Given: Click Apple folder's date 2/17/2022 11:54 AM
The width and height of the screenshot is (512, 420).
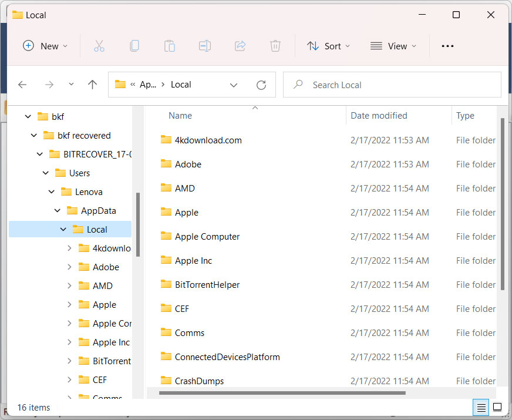Looking at the screenshot, I should tap(389, 212).
